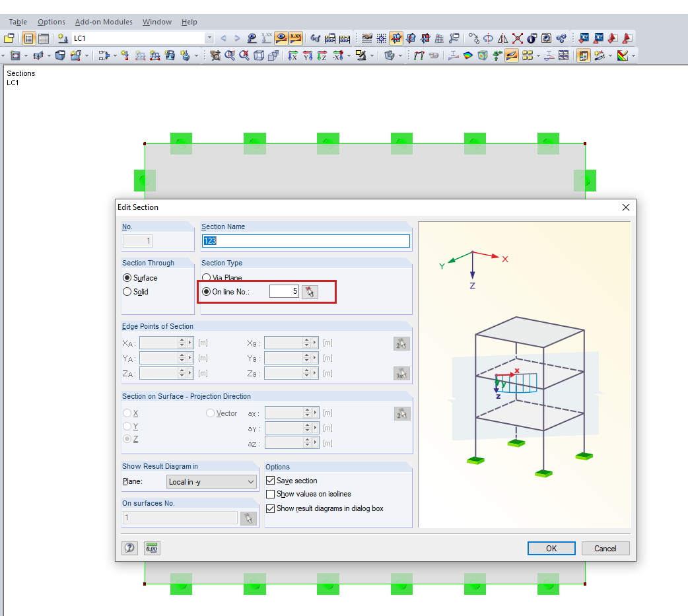This screenshot has width=688, height=616.
Task: Open the Options menu
Action: pyautogui.click(x=52, y=22)
